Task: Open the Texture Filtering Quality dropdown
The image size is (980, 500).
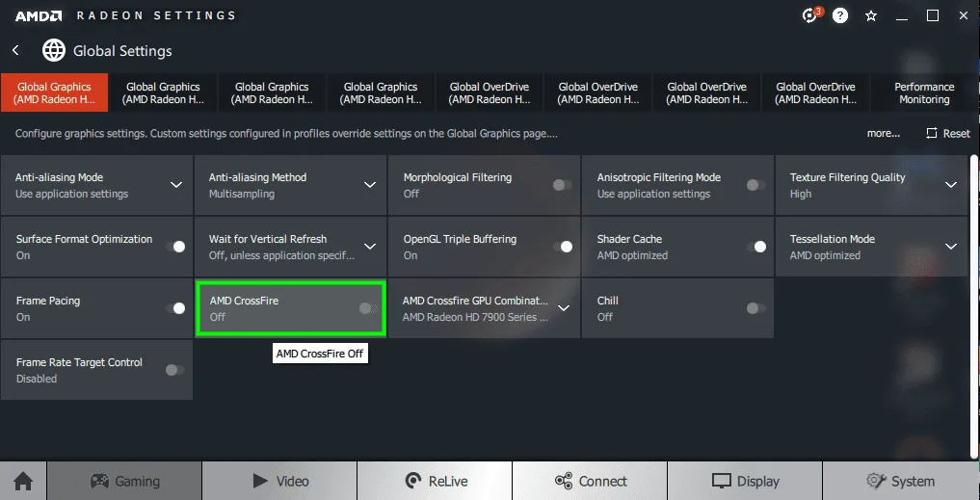Action: [951, 185]
